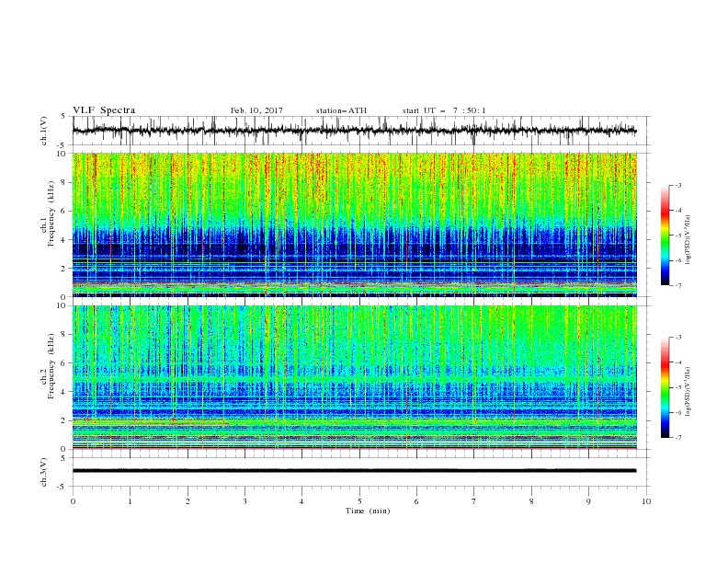Click inside the ch.1 spectrogram panel
Image resolution: width=728 pixels, height=563 pixels.
point(354,224)
